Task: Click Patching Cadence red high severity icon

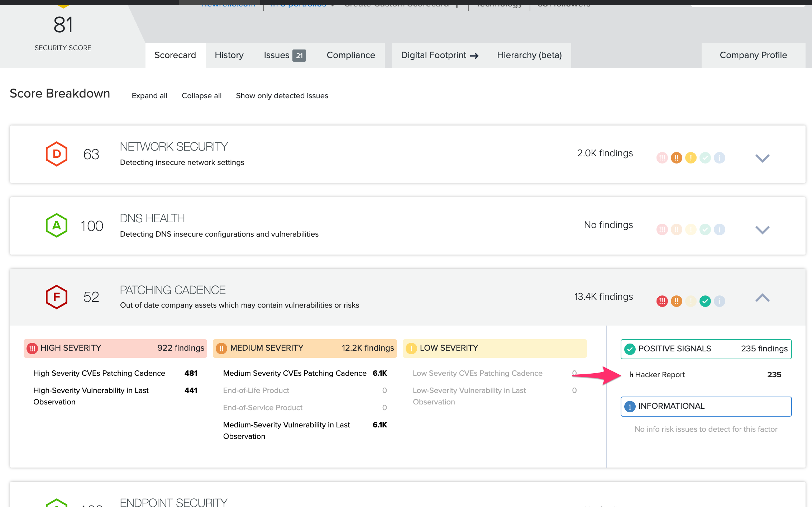Action: 662,301
